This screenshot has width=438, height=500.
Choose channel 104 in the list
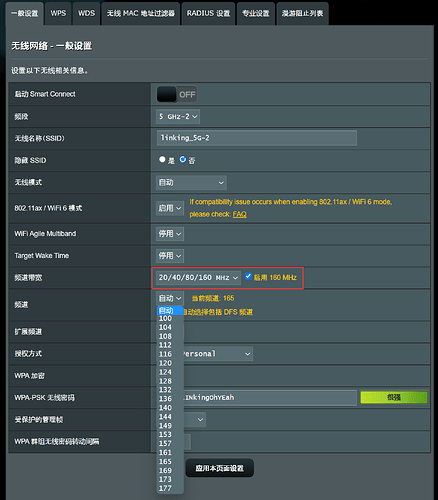pyautogui.click(x=170, y=327)
